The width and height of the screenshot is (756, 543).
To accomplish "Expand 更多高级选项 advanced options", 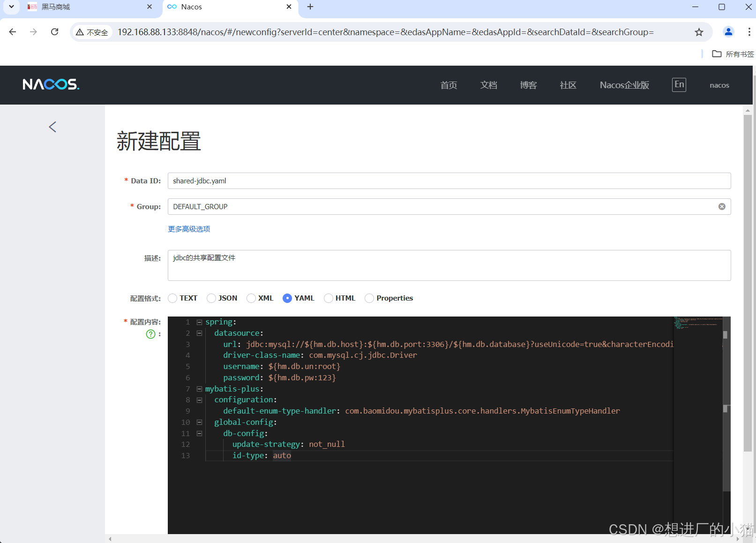I will [x=189, y=229].
